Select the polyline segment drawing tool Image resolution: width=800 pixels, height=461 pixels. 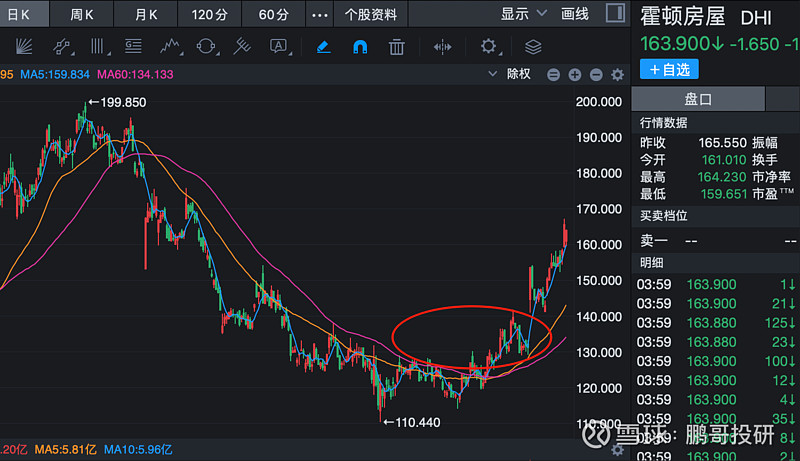click(62, 47)
